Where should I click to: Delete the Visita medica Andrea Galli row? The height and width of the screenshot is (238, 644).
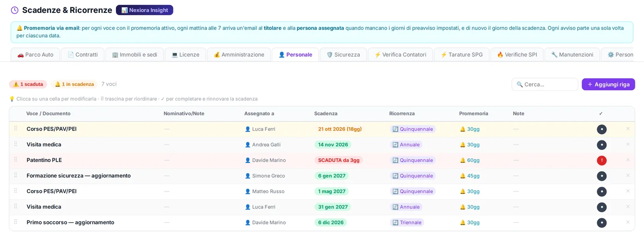(628, 144)
